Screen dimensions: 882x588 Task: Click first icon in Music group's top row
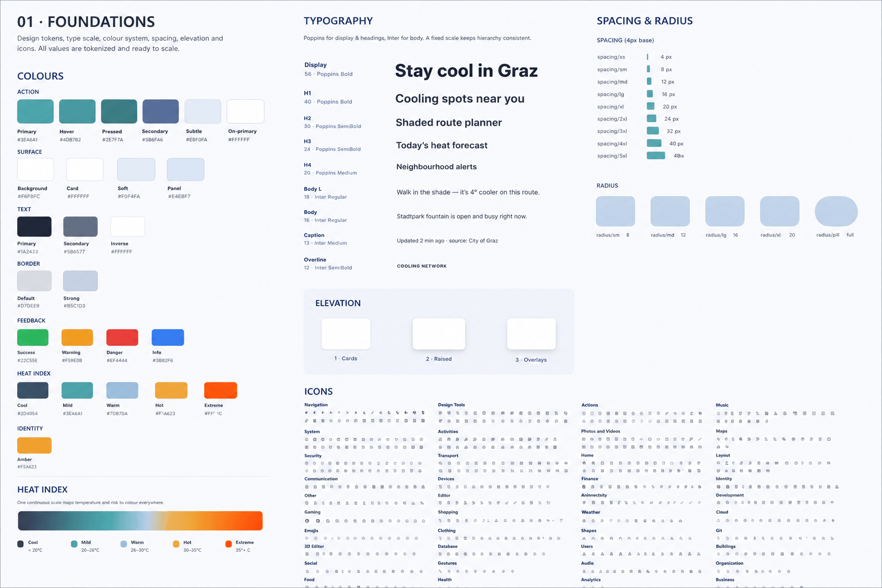[718, 413]
